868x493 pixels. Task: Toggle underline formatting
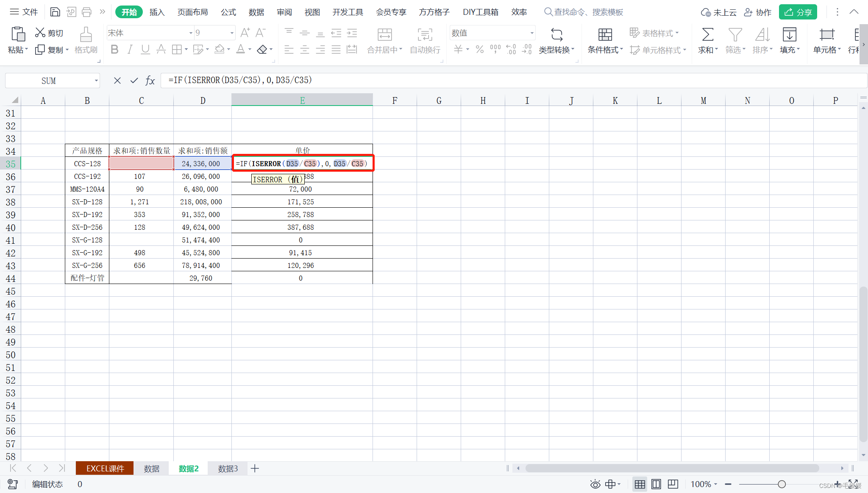[145, 50]
